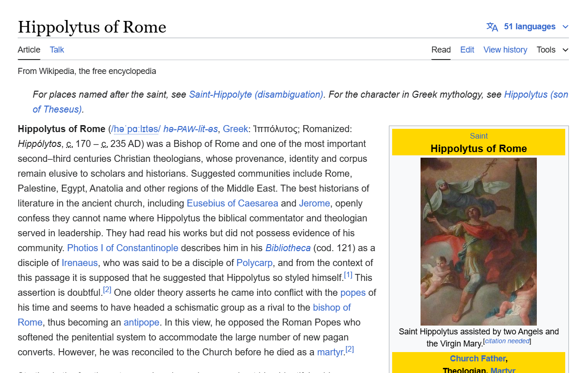Open the Polycarp link

[254, 263]
